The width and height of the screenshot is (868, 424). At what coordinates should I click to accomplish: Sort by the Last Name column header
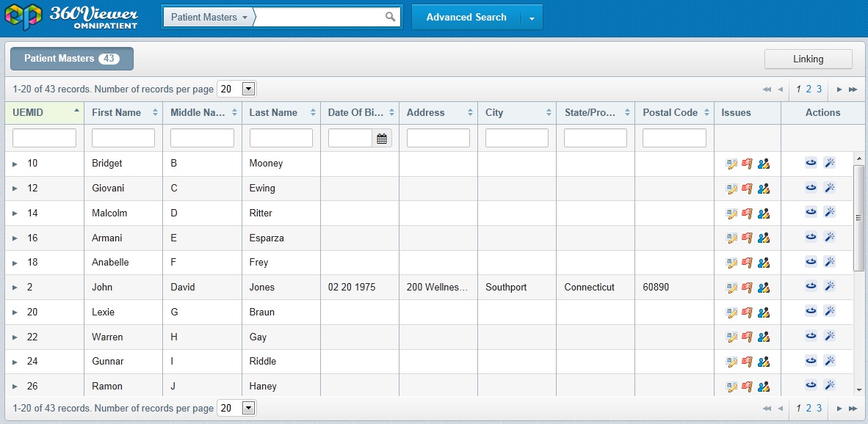tap(273, 112)
